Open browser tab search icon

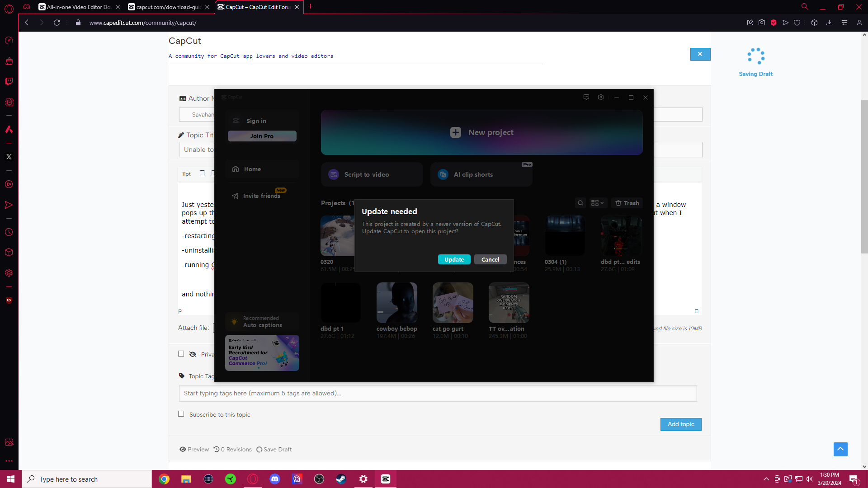pyautogui.click(x=805, y=6)
